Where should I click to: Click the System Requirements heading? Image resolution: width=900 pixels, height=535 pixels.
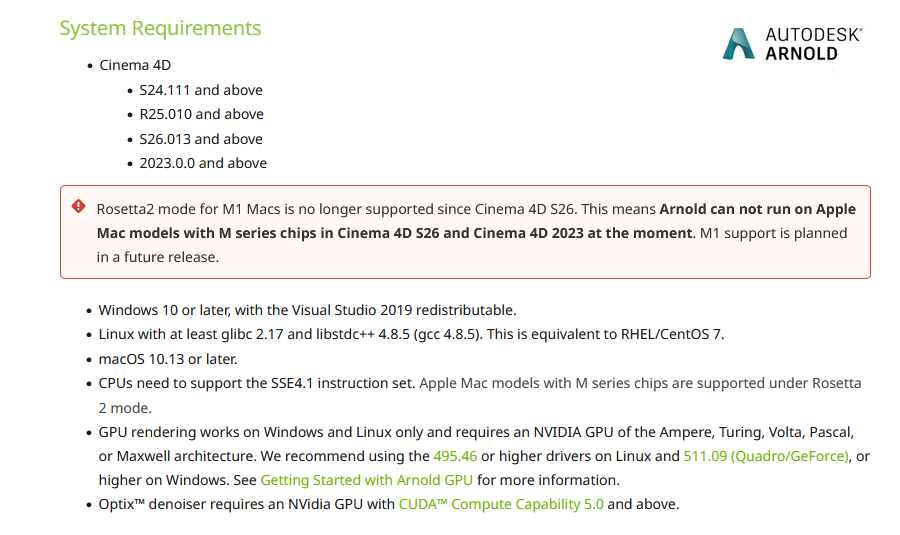160,28
